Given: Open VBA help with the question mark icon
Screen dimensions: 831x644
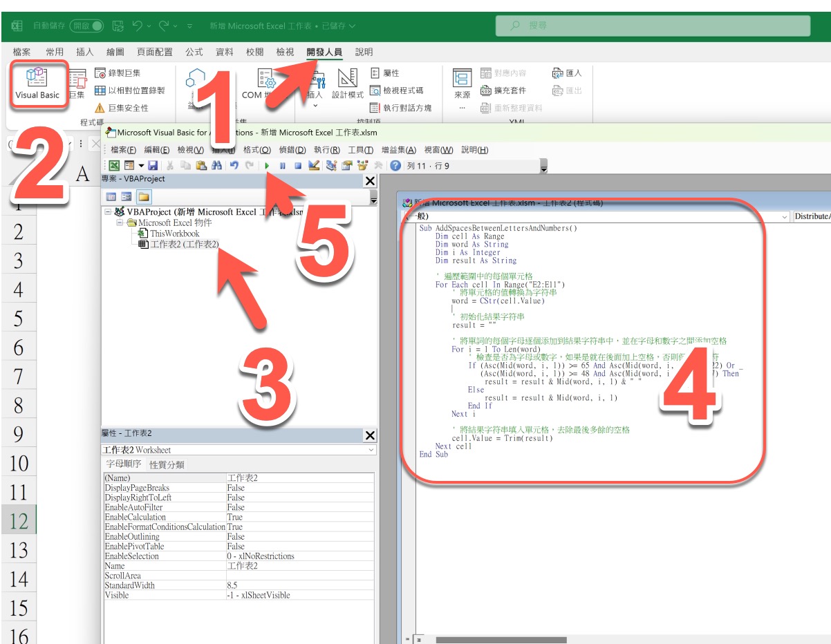Looking at the screenshot, I should click(x=395, y=166).
